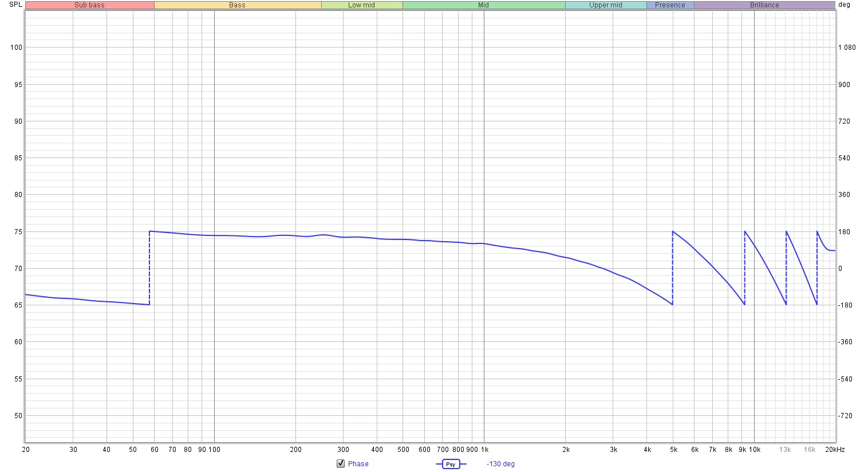Select the 95 SPL axis value
This screenshot has height=472, width=868.
click(18, 85)
